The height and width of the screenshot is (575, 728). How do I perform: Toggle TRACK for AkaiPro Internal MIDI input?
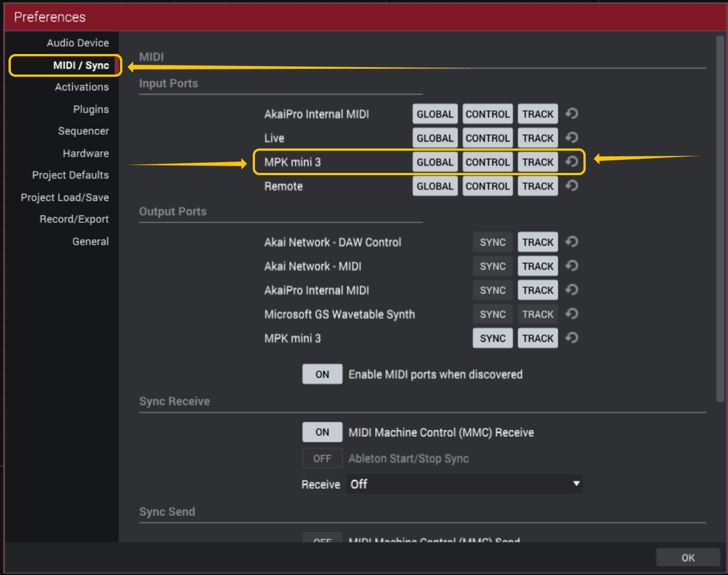[x=538, y=114]
